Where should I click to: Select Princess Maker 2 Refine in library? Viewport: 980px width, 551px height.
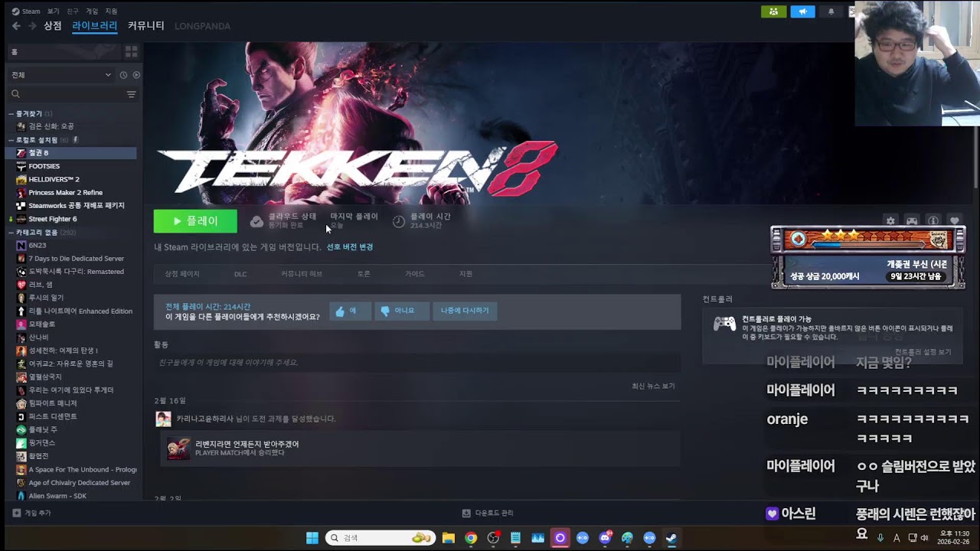click(x=72, y=192)
